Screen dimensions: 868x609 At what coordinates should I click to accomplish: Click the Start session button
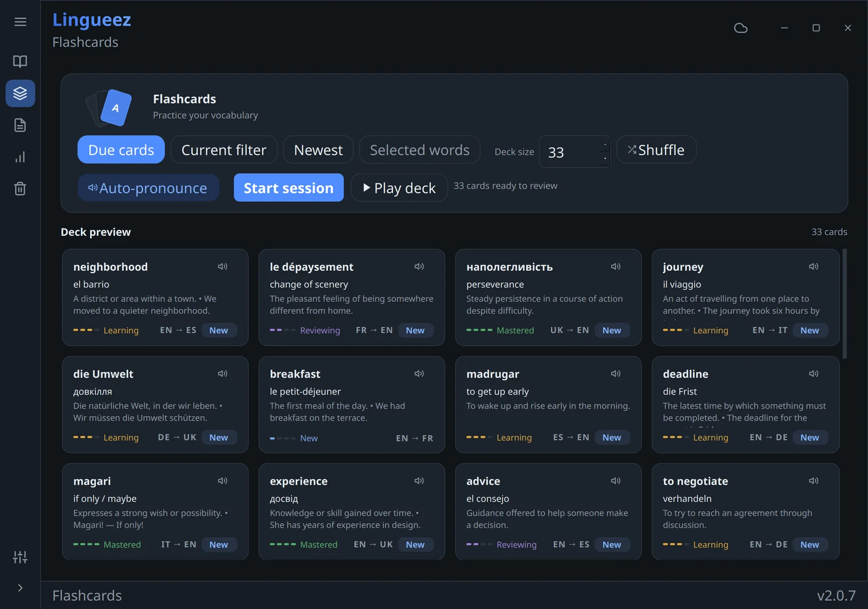(x=289, y=188)
